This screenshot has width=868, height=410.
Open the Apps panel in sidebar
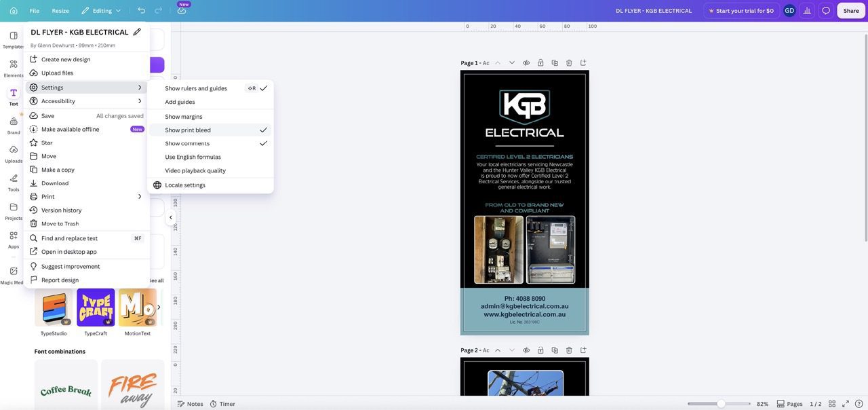point(14,239)
